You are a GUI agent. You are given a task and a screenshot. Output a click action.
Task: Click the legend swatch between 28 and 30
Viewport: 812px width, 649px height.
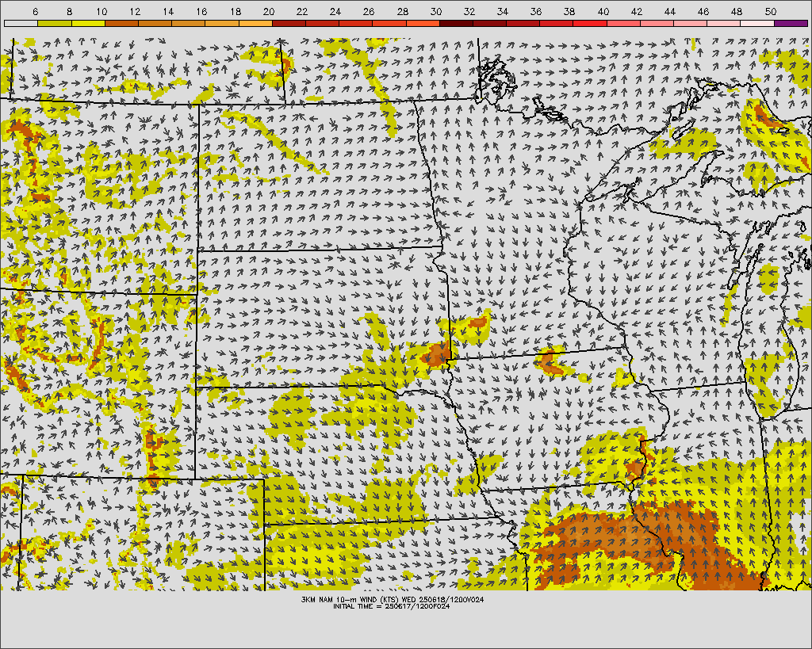(x=423, y=23)
